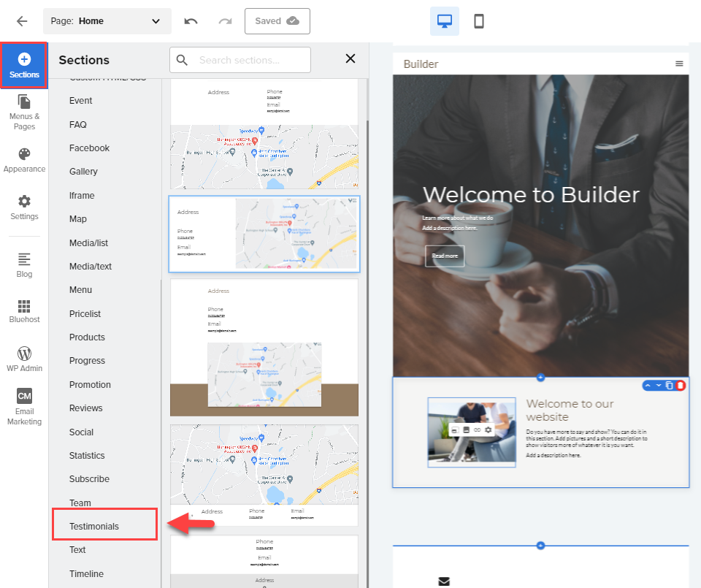
Task: Click the envelope icon in preview
Action: coord(444,581)
